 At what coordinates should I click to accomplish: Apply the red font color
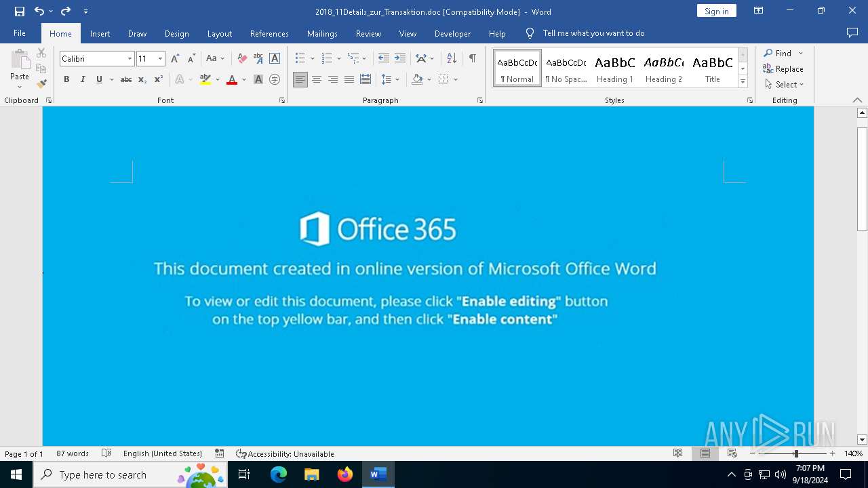click(232, 79)
